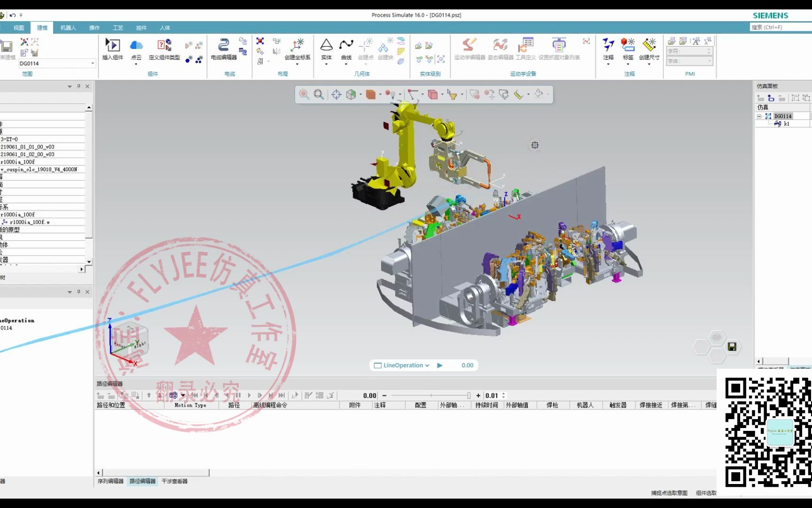The height and width of the screenshot is (508, 812).
Task: Switch to the 人体 ribbon tab
Action: tap(165, 28)
